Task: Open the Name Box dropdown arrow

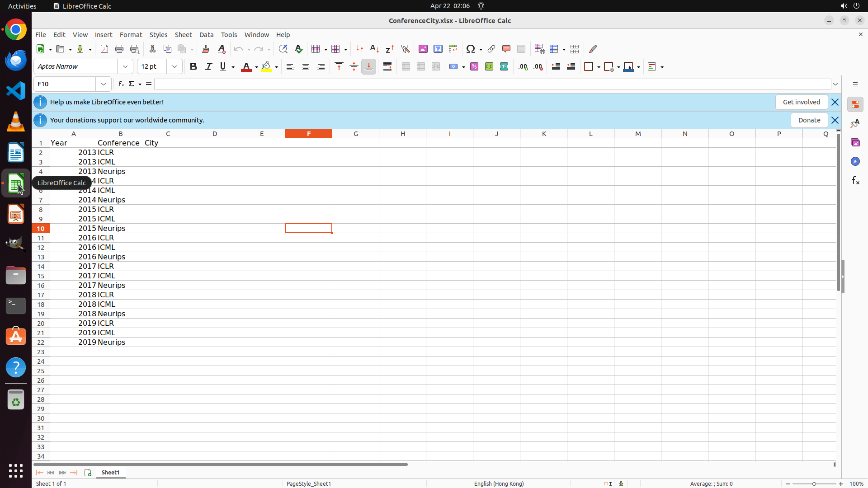Action: [104, 84]
